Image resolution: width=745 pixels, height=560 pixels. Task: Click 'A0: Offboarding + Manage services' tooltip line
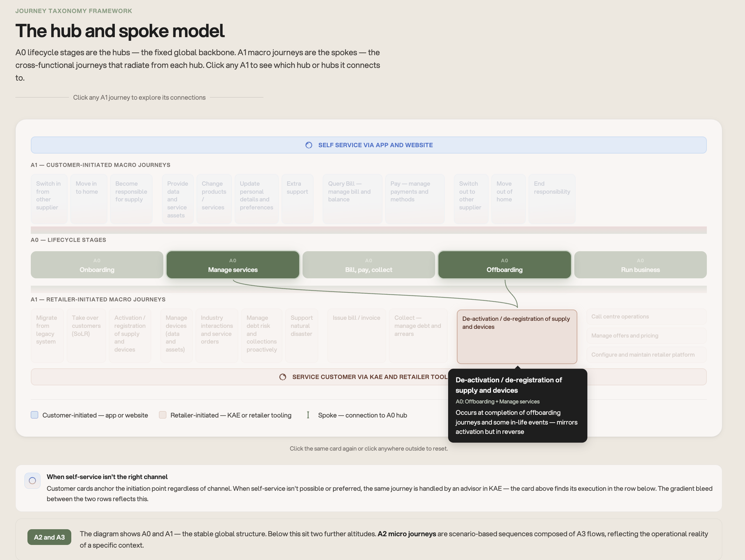click(x=497, y=401)
